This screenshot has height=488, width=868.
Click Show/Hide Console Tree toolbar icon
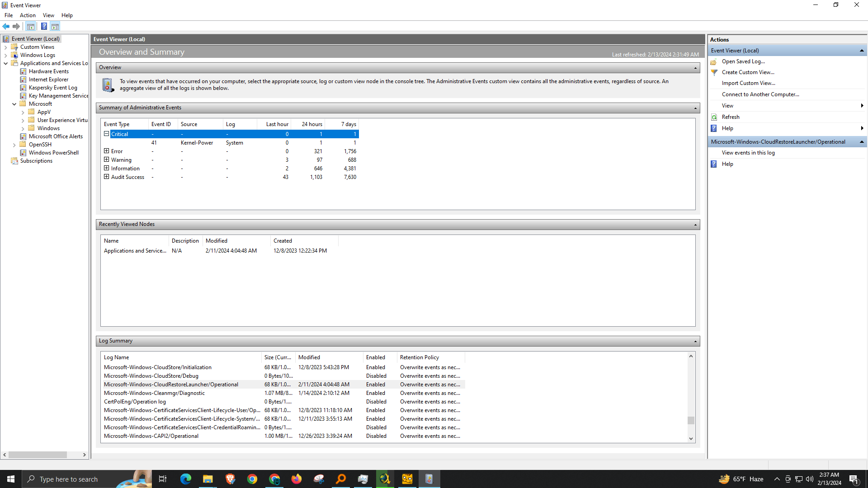coord(30,26)
